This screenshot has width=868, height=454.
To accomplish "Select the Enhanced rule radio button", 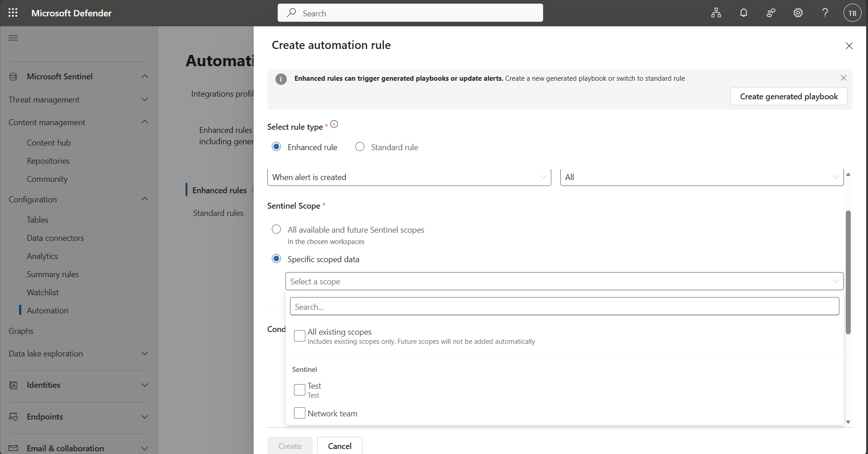I will 276,146.
